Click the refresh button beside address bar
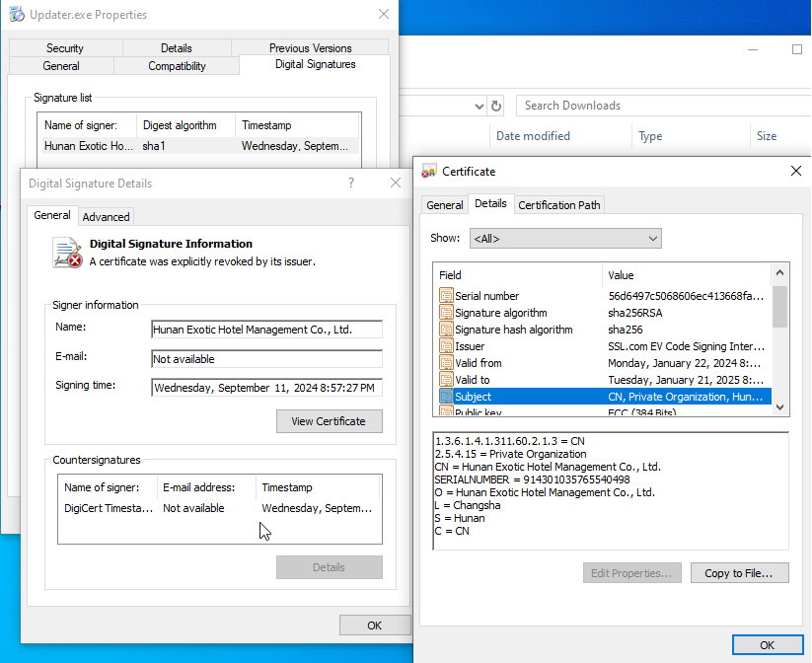 (496, 106)
